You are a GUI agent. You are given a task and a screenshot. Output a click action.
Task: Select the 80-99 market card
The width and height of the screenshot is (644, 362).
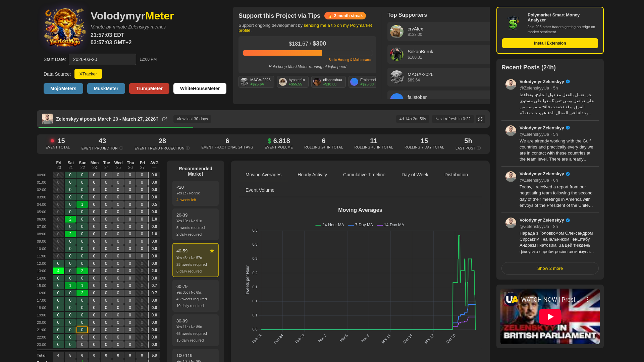[196, 330]
